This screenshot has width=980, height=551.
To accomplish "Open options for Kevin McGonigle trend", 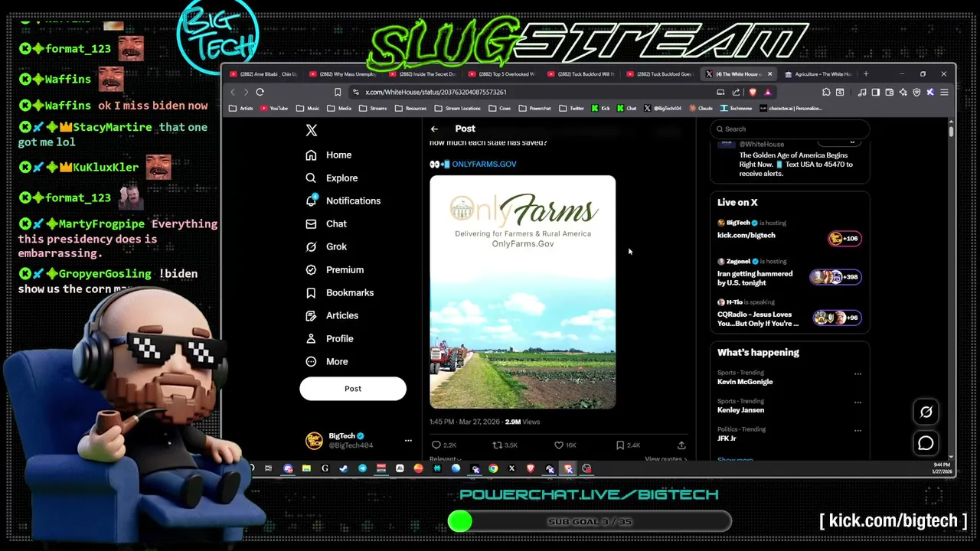I will tap(857, 374).
